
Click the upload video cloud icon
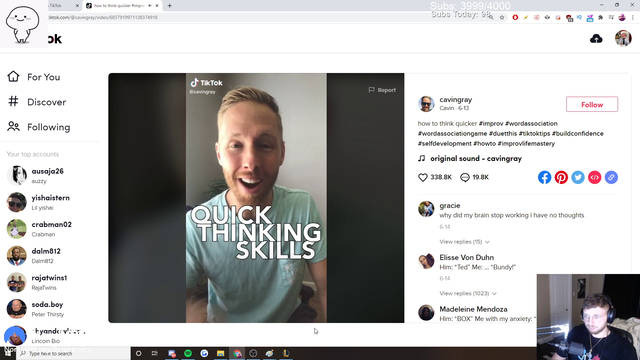click(x=596, y=39)
